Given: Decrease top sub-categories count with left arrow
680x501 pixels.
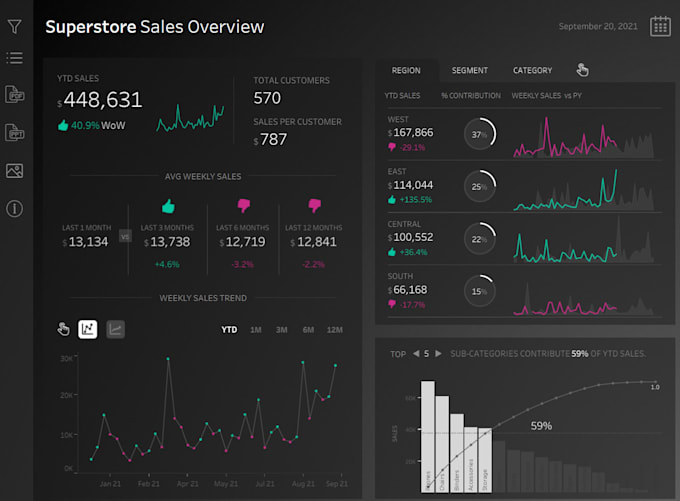Looking at the screenshot, I should [416, 354].
